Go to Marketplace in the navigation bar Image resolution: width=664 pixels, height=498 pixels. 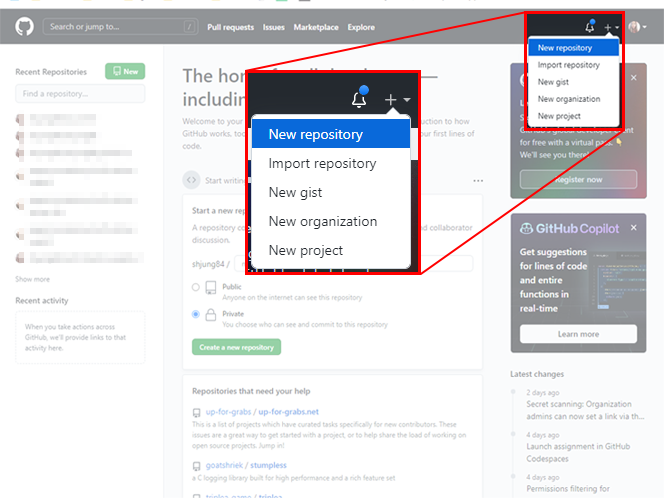click(x=316, y=27)
